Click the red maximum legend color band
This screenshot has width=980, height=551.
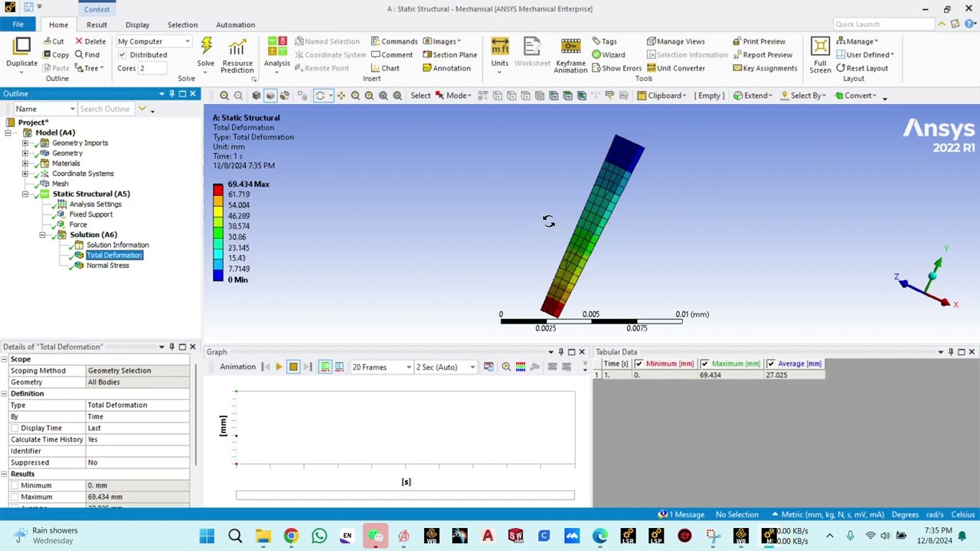[218, 189]
